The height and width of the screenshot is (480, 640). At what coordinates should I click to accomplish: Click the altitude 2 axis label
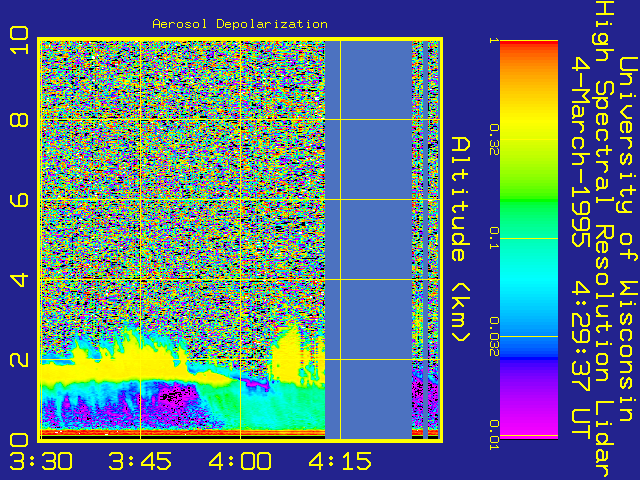point(19,360)
